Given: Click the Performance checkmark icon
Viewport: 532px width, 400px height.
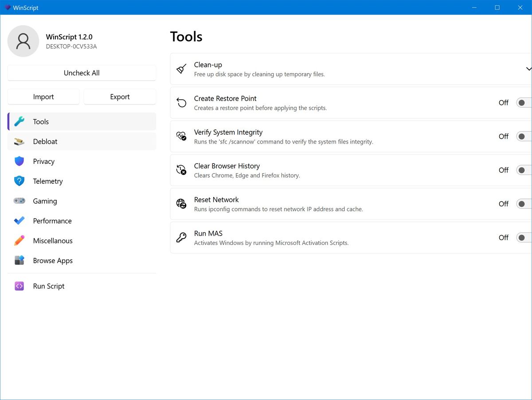Looking at the screenshot, I should click(x=19, y=221).
